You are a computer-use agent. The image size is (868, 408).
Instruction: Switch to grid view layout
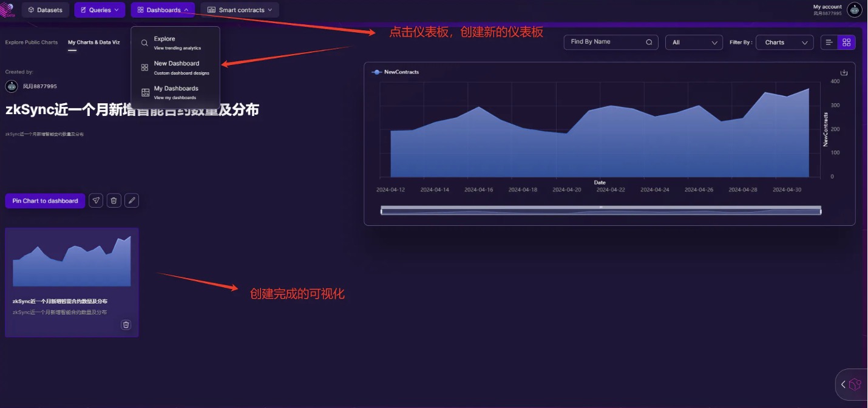tap(847, 42)
